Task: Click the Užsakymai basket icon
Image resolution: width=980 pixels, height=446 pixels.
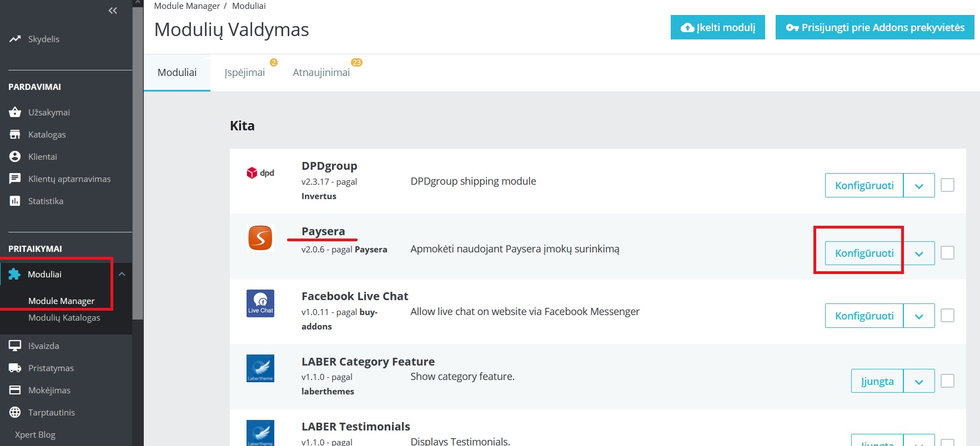Action: click(15, 112)
